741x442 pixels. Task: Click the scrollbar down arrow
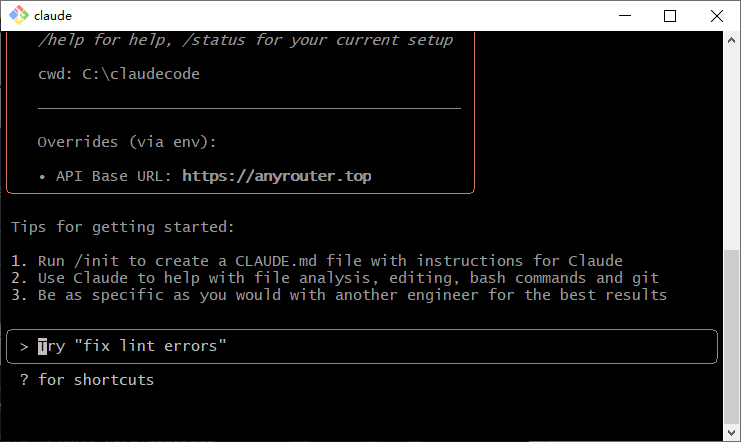pos(732,432)
